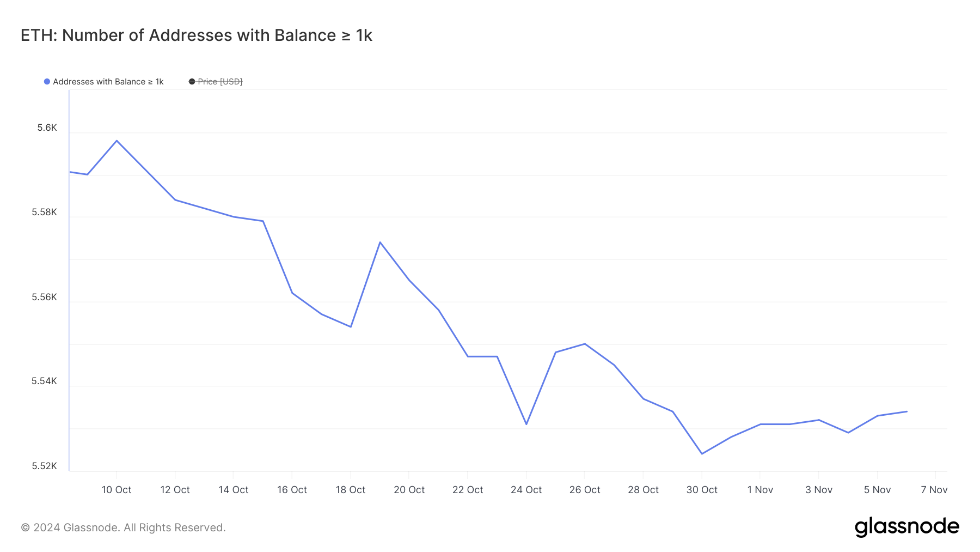Click the 10 Oct peak on the line
Image resolution: width=980 pixels, height=552 pixels.
point(117,141)
